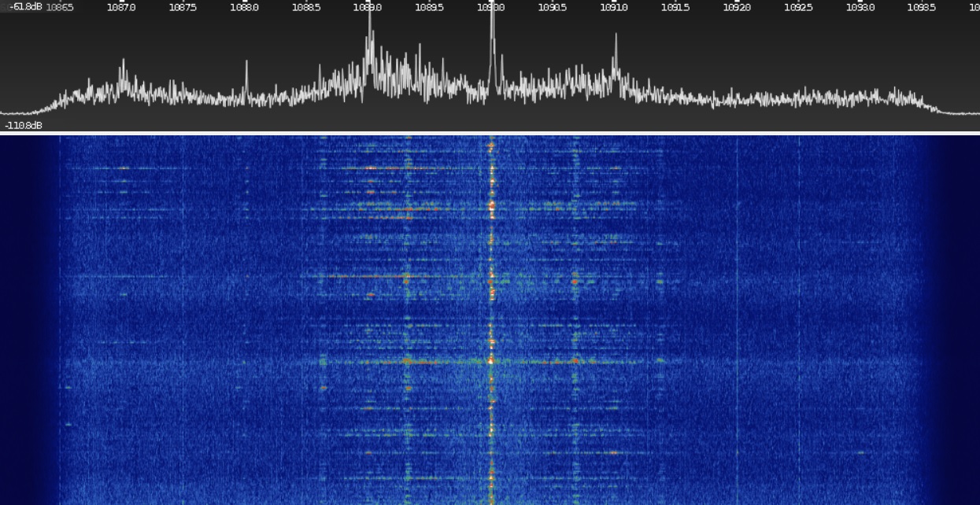
Task: Click the 10905 frequency scale label
Action: [x=553, y=7]
